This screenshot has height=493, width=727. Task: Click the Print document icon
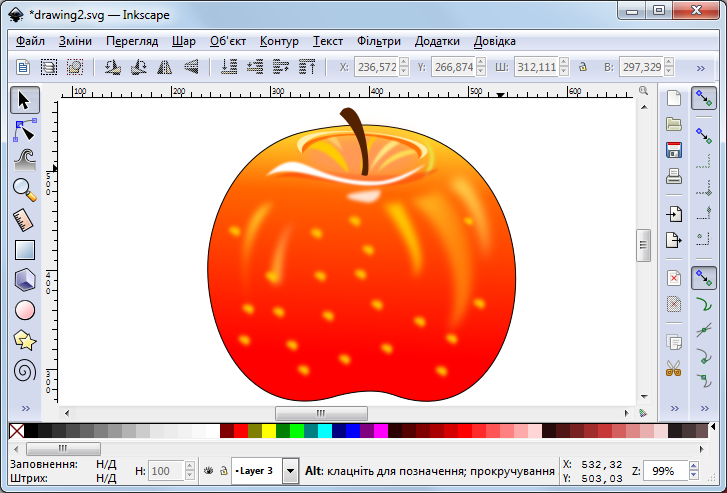(674, 177)
